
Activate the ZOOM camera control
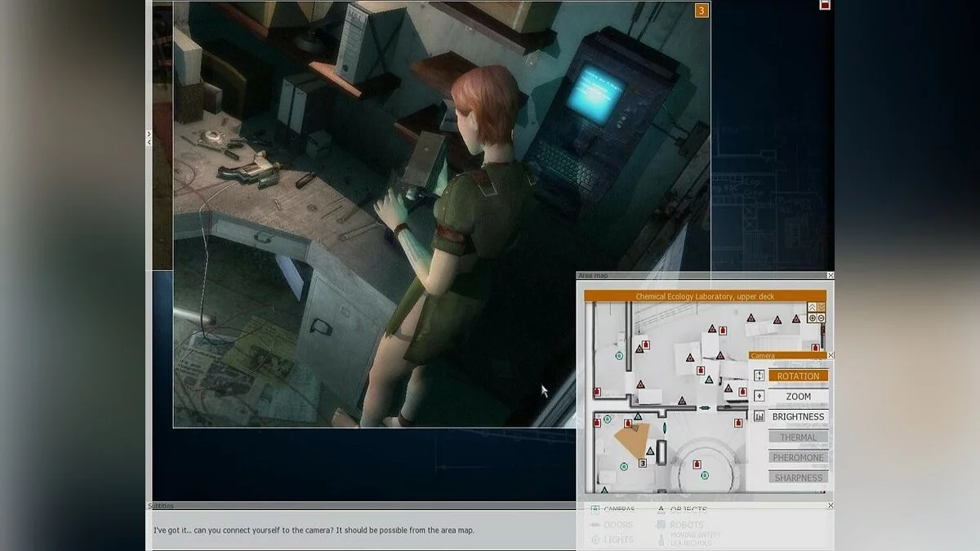coord(798,396)
